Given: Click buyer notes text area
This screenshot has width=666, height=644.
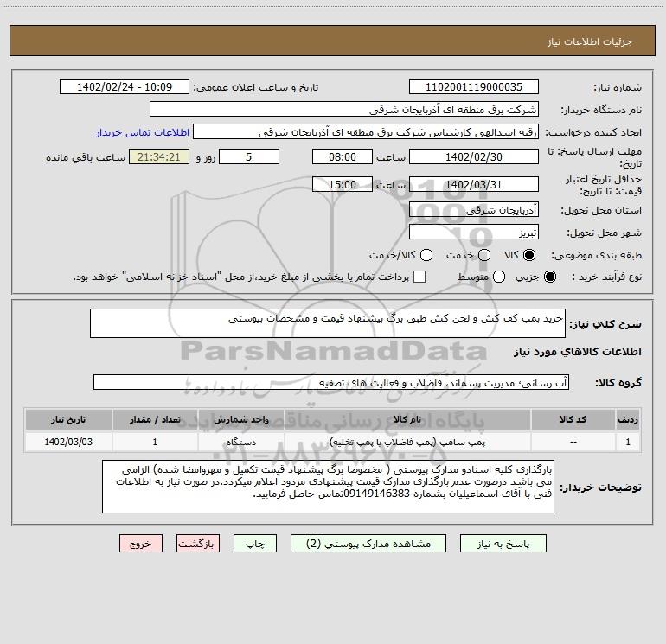Looking at the screenshot, I should point(328,487).
